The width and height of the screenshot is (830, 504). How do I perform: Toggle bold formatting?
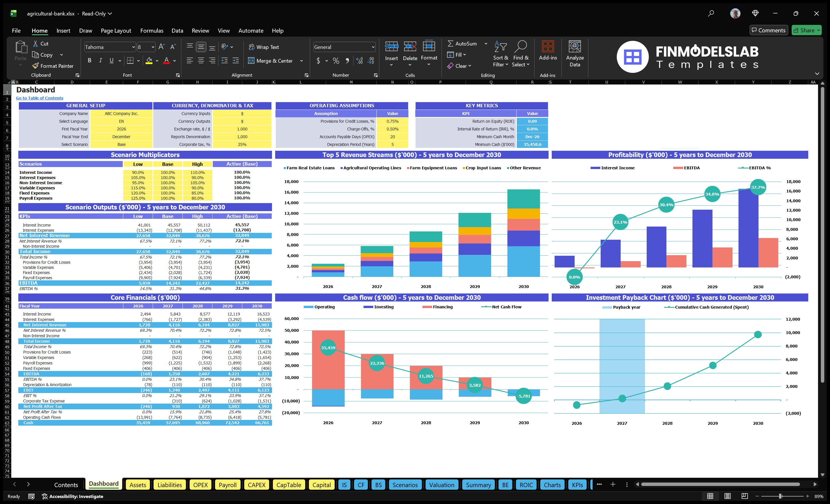89,61
